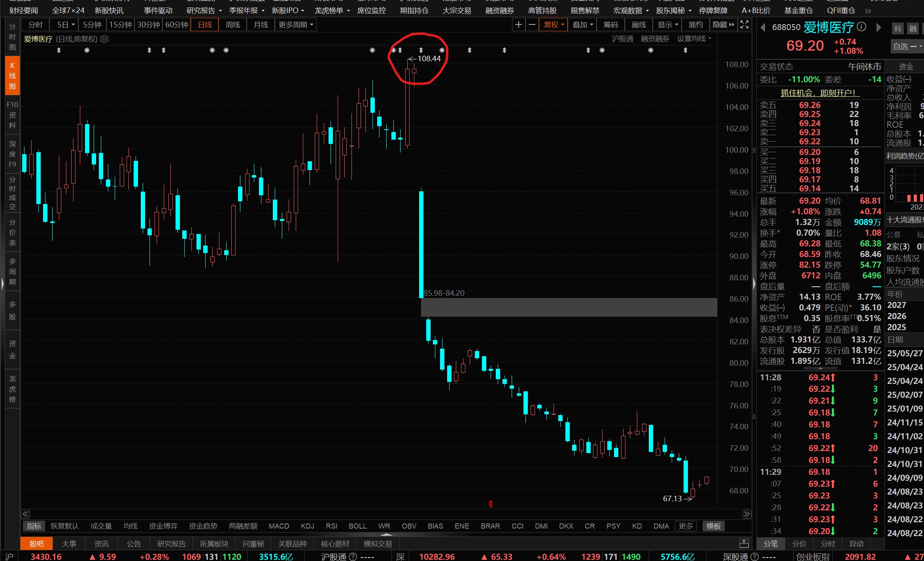Open 资金 in sidebar
Image resolution: width=924 pixels, height=561 pixels.
13,350
